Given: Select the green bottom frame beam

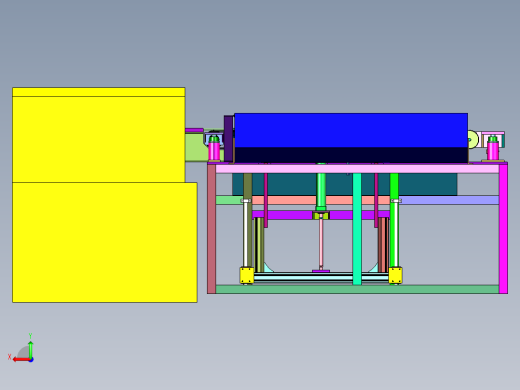Looking at the screenshot, I should (x=357, y=289).
